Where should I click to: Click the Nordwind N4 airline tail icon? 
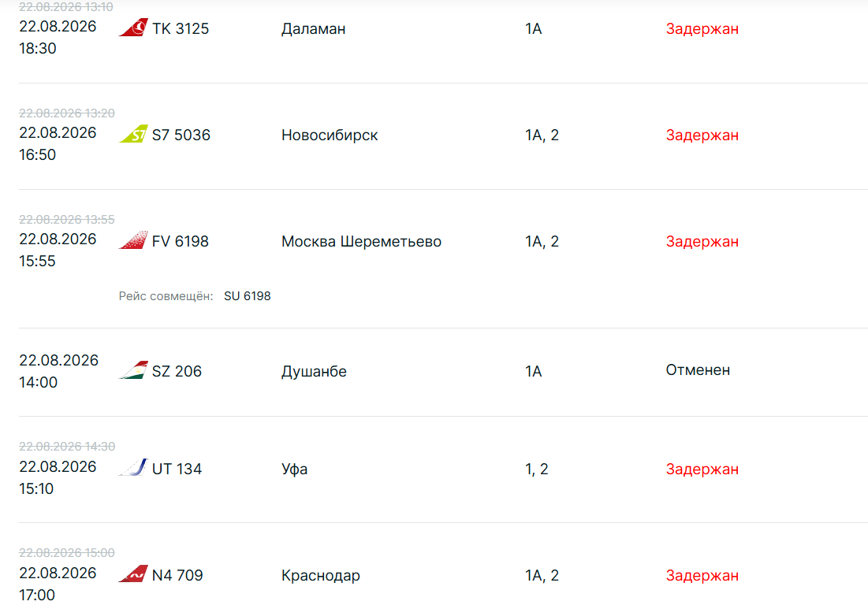[x=133, y=574]
